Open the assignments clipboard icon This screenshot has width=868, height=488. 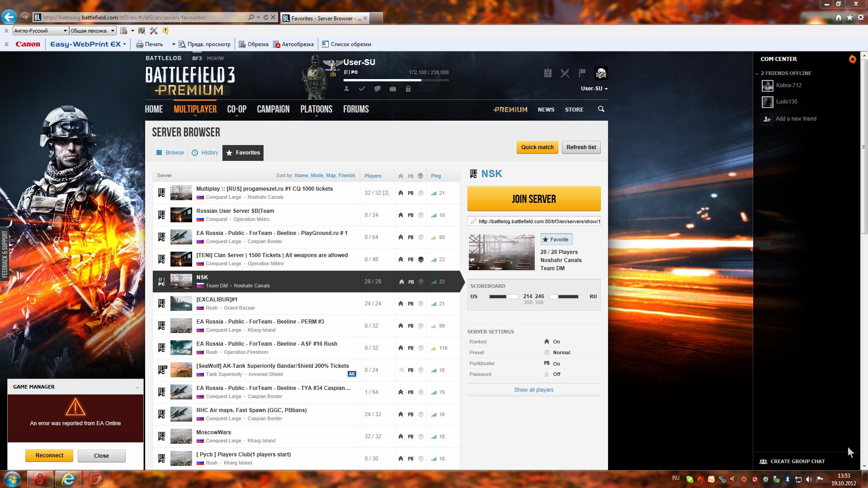[547, 73]
